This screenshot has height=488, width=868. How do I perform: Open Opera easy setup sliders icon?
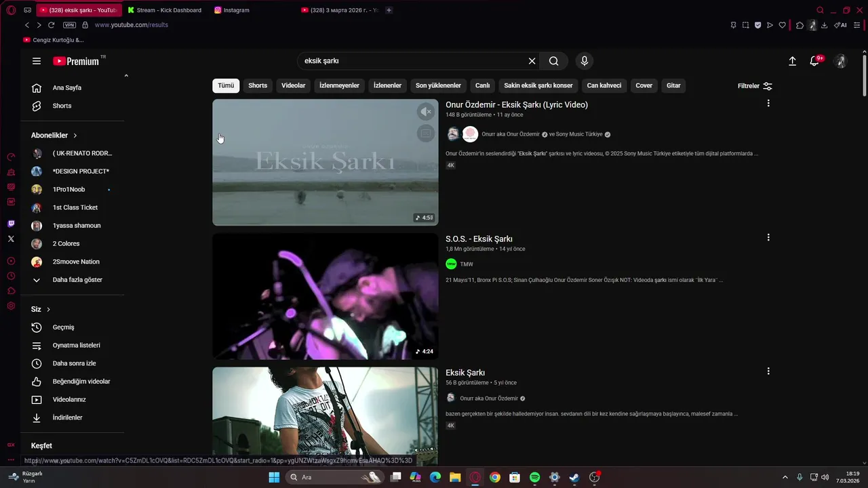tap(858, 25)
